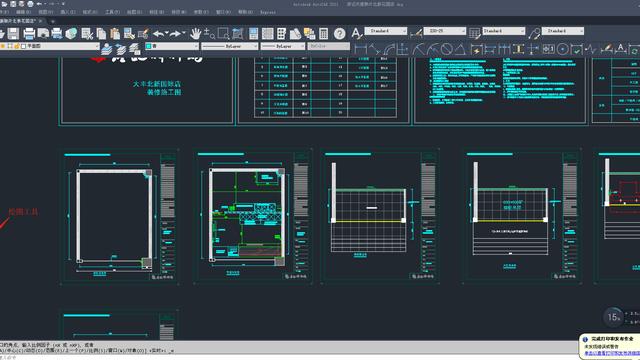Open the Draw (绘图) menu
This screenshot has height=360, width=640.
(x=134, y=12)
